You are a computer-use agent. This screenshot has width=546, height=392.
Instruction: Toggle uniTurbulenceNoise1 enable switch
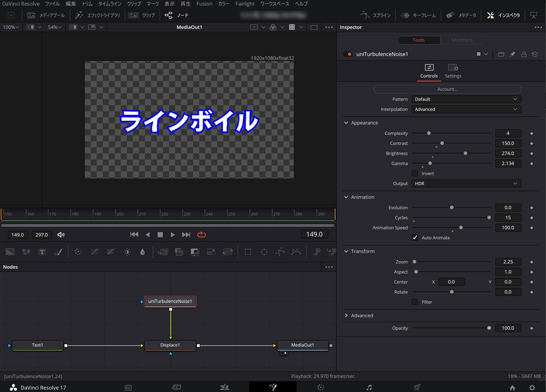coord(348,54)
